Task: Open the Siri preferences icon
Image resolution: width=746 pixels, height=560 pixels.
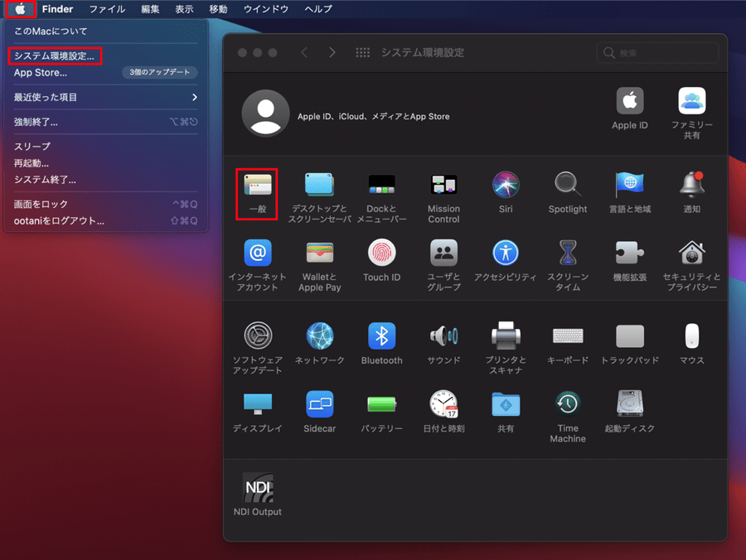Action: [x=506, y=184]
